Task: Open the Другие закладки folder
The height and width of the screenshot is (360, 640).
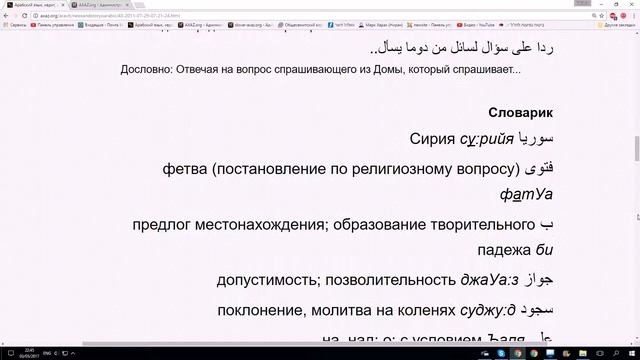Action: 616,25
